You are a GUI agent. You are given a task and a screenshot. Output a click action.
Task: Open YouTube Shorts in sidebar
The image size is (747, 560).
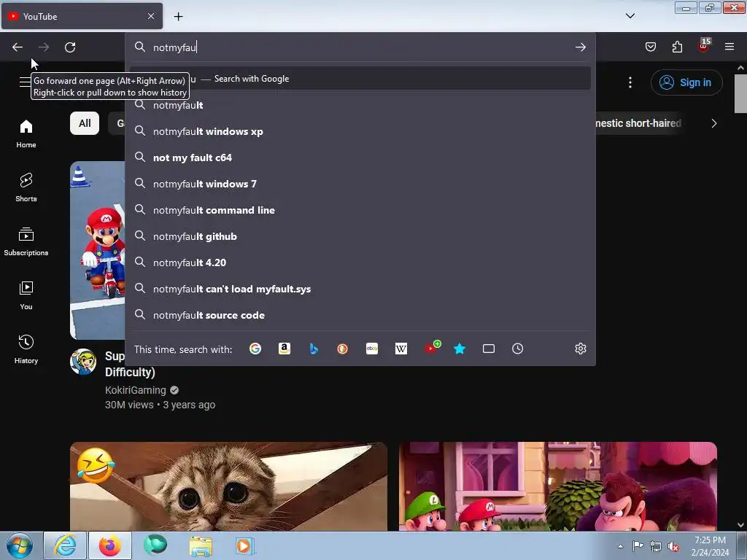[26, 187]
